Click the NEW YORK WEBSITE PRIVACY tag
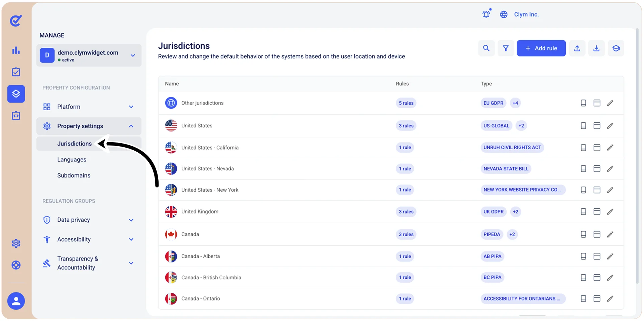644x321 pixels. (523, 190)
